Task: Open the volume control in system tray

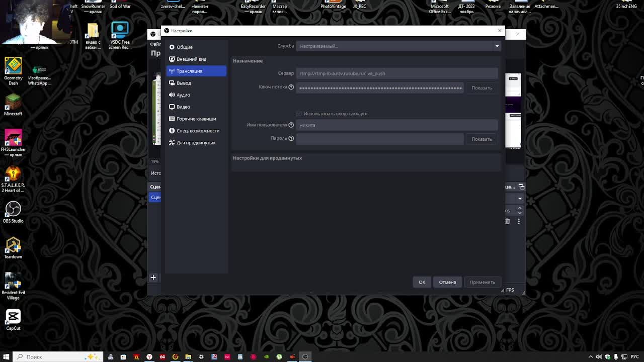Action: 599,357
